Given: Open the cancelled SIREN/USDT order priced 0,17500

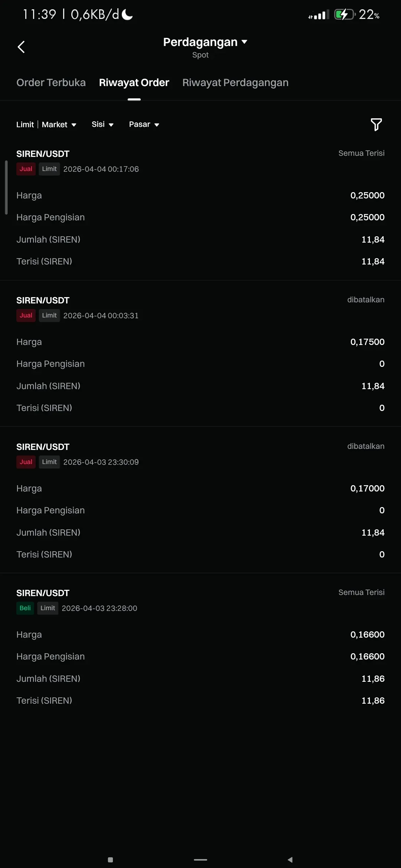Looking at the screenshot, I should click(200, 354).
